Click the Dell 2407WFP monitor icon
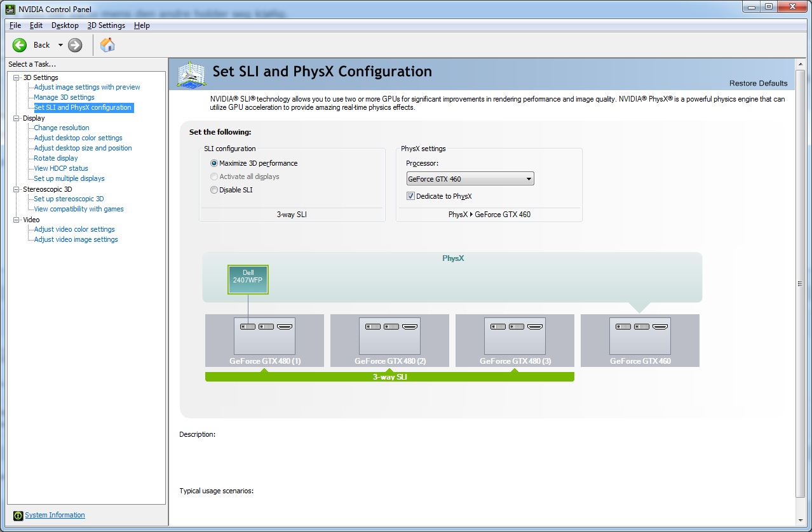The image size is (812, 532). coord(248,279)
